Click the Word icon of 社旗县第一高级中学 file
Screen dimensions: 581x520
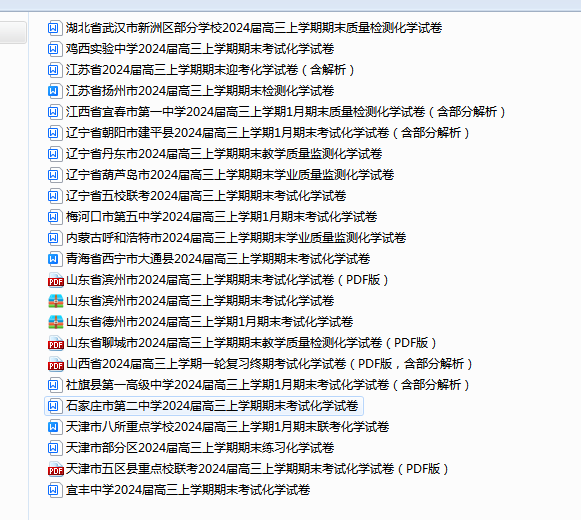(54, 385)
